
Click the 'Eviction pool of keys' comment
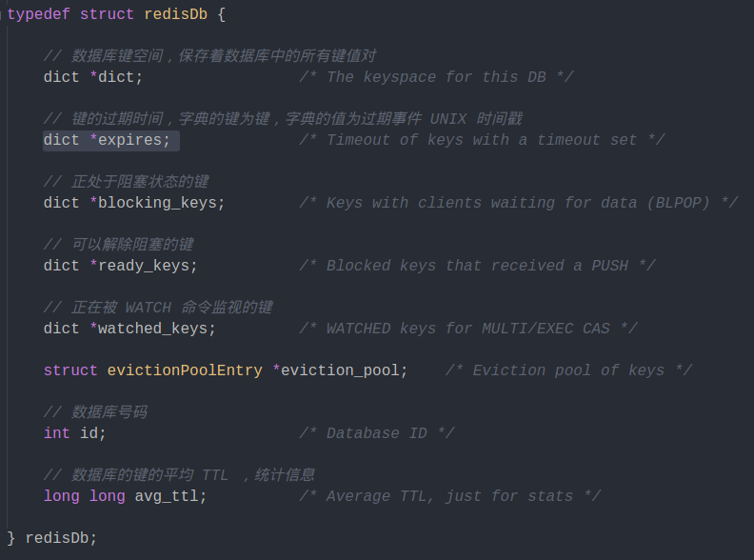coord(569,370)
